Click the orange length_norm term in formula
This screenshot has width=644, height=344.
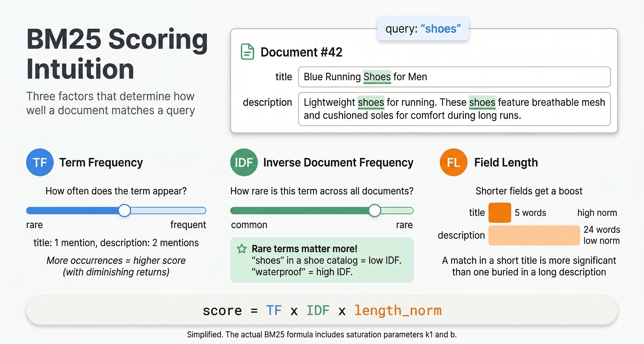click(x=398, y=311)
